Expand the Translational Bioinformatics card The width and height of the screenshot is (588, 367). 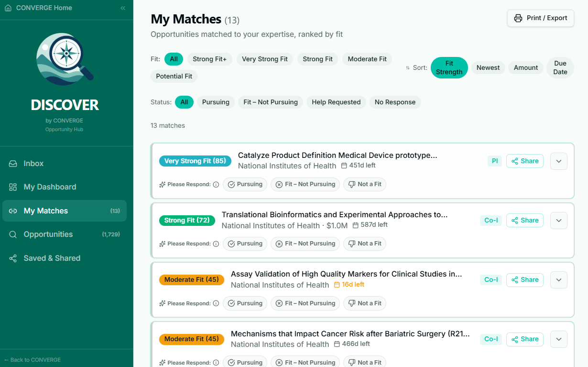click(x=559, y=221)
